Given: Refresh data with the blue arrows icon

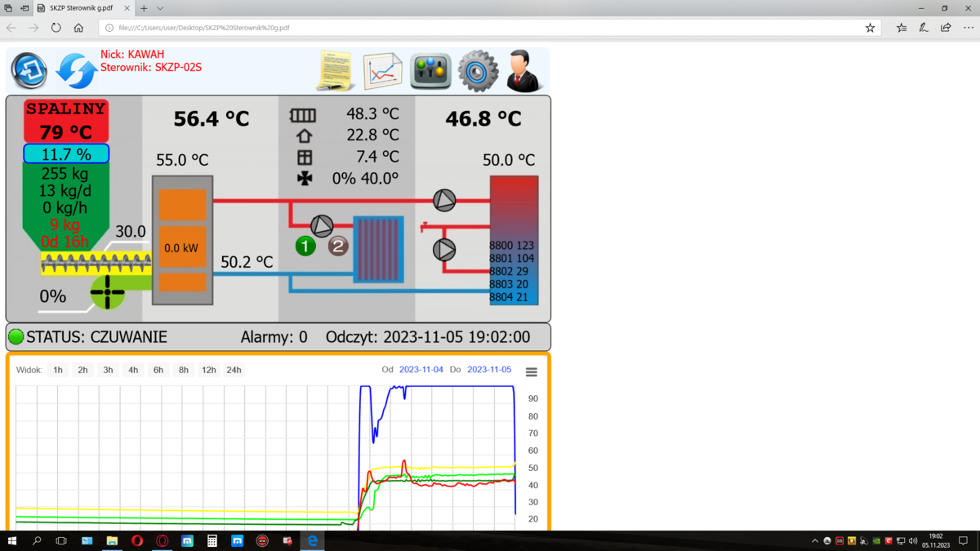Looking at the screenshot, I should pos(76,70).
